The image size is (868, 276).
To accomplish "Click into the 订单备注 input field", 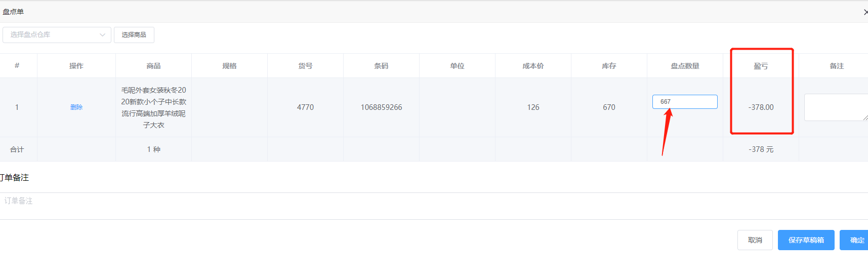I will click(x=430, y=201).
